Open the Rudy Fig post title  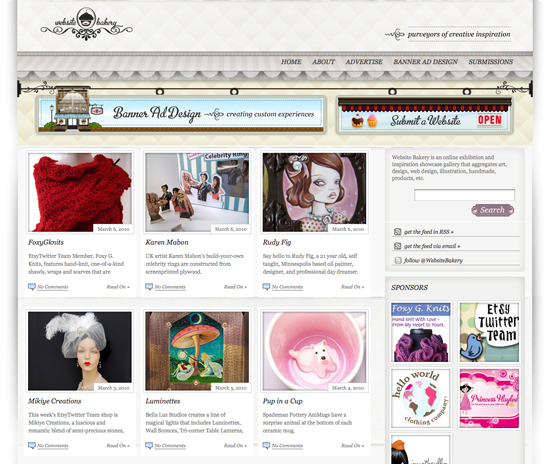coord(277,242)
